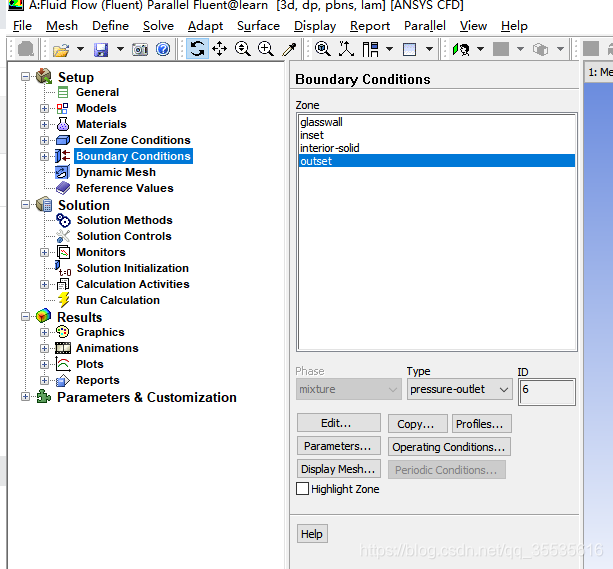Click the ID input field
613x569 pixels.
(x=547, y=391)
